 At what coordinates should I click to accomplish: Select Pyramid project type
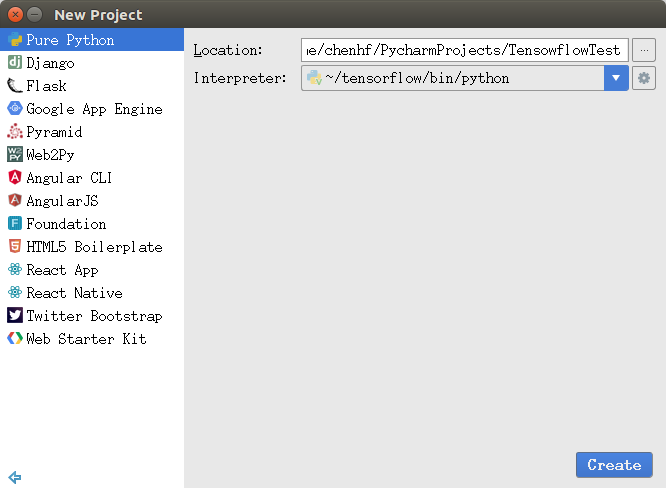click(x=92, y=131)
